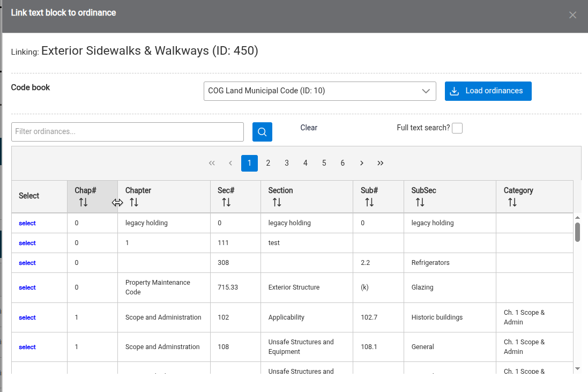Screen dimensions: 588x392
Task: Select the Historic buildings ordinance row
Action: [27, 317]
